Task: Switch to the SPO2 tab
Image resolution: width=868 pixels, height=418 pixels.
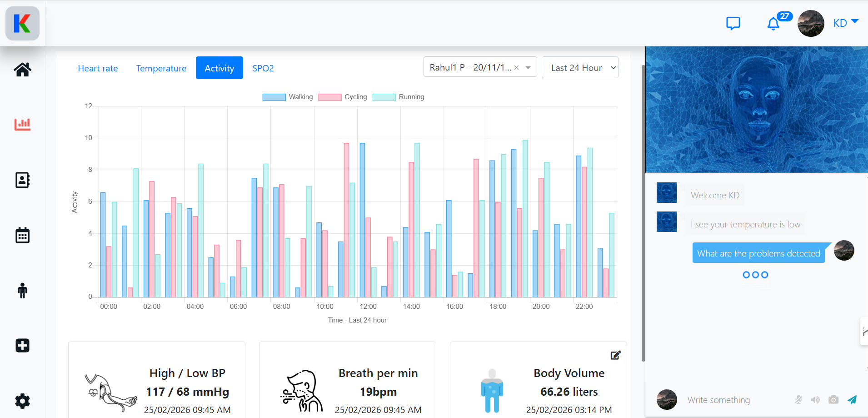Action: (263, 68)
